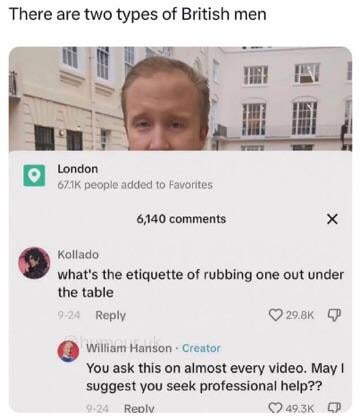Tap the 29.8K like count
The image size is (360, 420).
[x=300, y=315]
